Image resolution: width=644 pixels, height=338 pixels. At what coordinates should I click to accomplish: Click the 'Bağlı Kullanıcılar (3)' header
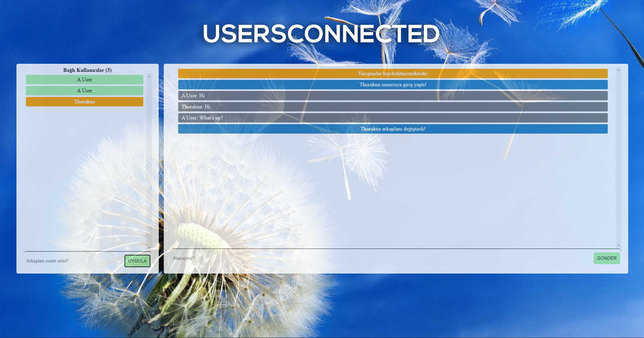pyautogui.click(x=87, y=70)
